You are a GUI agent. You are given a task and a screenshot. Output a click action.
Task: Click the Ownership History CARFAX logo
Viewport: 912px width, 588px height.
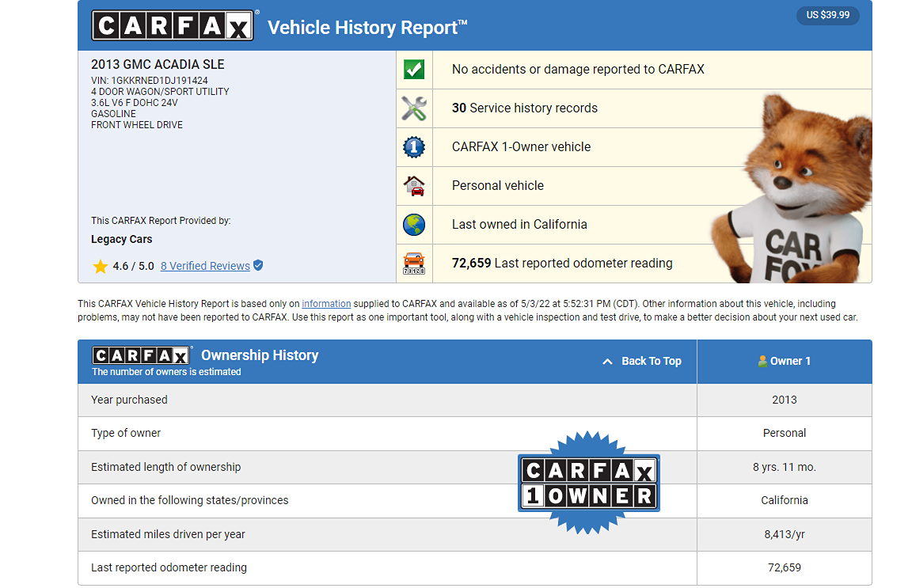[x=141, y=355]
